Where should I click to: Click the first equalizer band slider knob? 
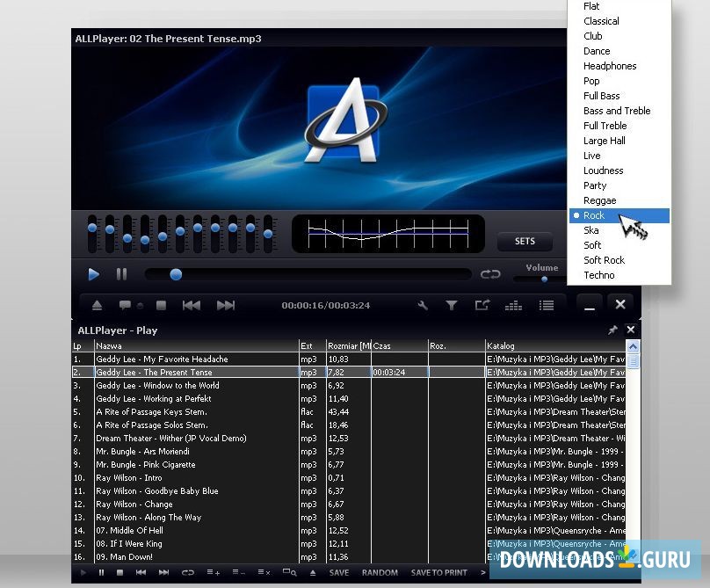point(92,228)
